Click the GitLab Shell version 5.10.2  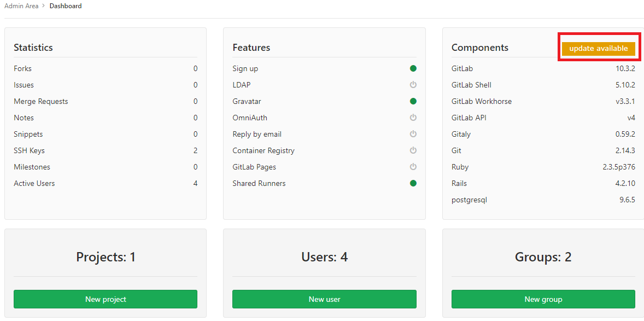[625, 85]
